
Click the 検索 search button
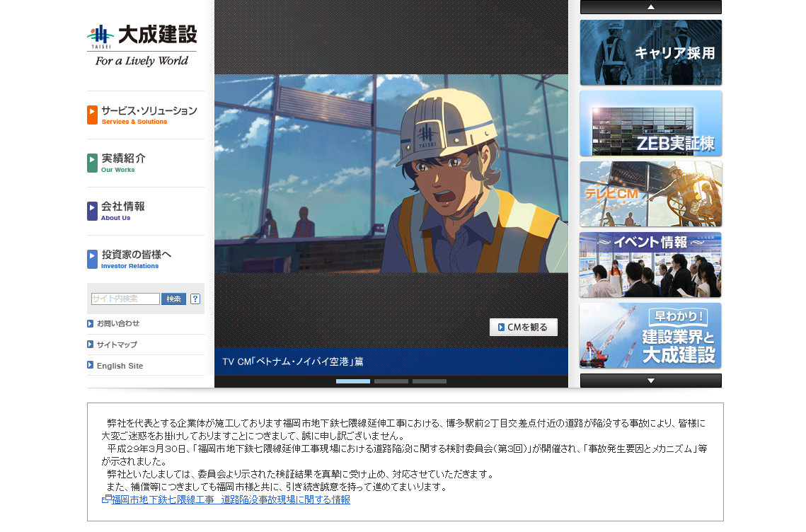(x=174, y=299)
